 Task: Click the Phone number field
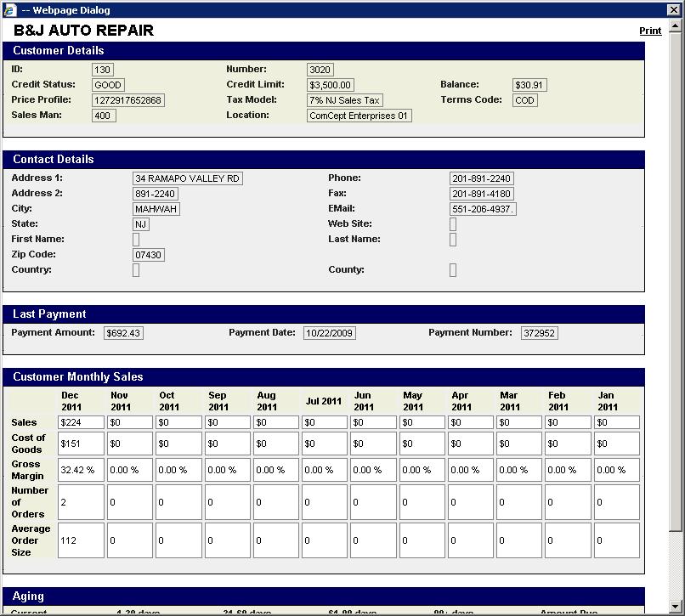click(482, 178)
